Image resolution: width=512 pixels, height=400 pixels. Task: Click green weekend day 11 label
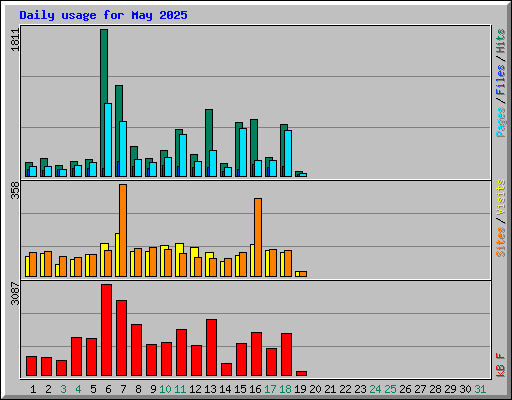180,389
